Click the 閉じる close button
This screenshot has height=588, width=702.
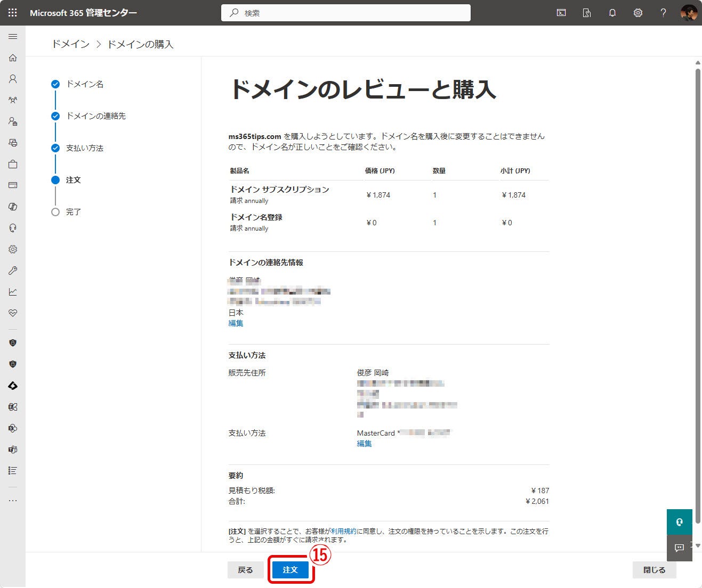coord(654,570)
